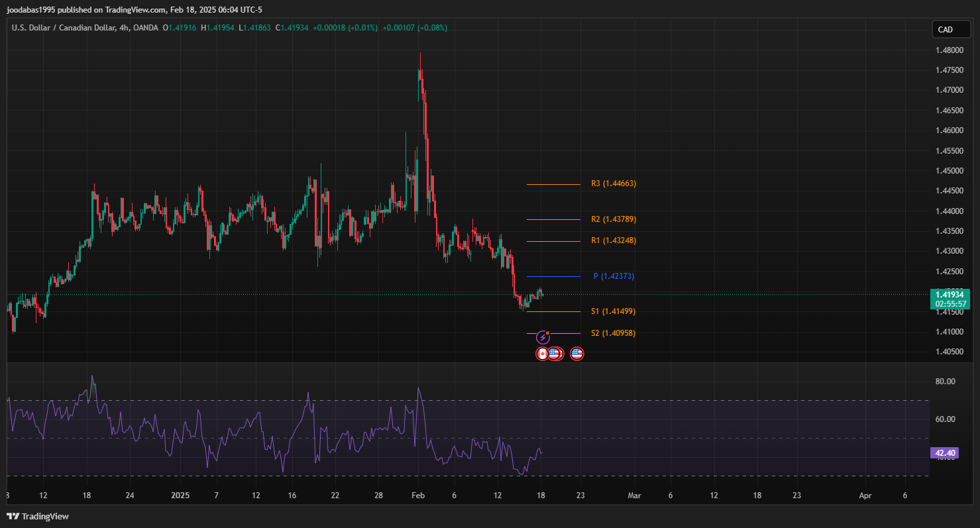The width and height of the screenshot is (980, 528).
Task: Click the 1.48000 level on price scale
Action: pos(949,50)
